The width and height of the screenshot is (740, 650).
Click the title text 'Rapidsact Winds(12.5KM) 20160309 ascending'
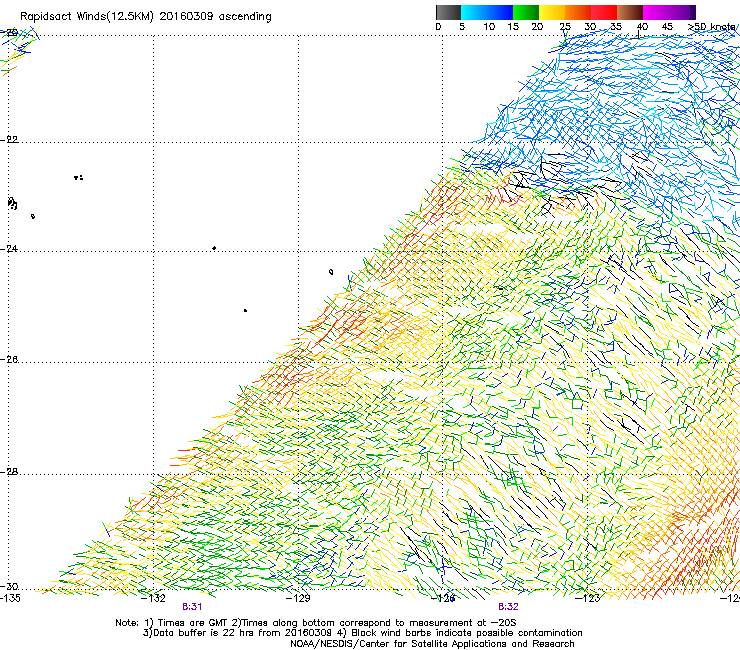(146, 17)
